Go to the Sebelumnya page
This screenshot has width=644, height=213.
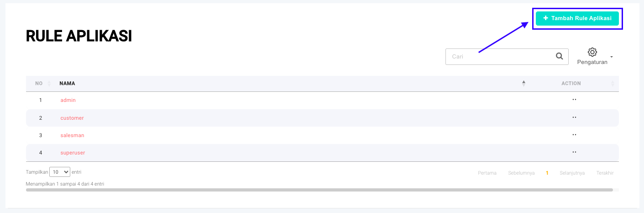521,173
